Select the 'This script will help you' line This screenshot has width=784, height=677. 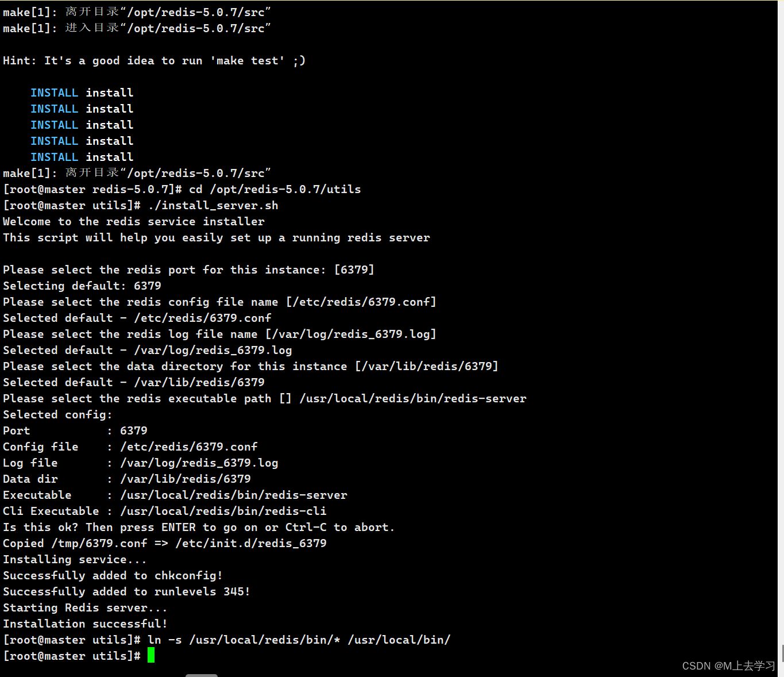pyautogui.click(x=217, y=237)
